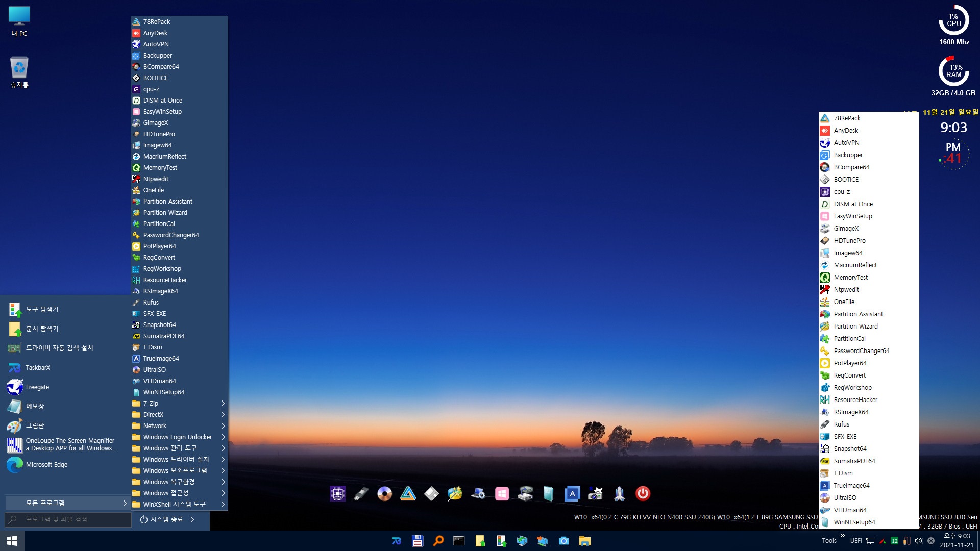
Task: Open the USB stick icon in dock
Action: pyautogui.click(x=361, y=493)
